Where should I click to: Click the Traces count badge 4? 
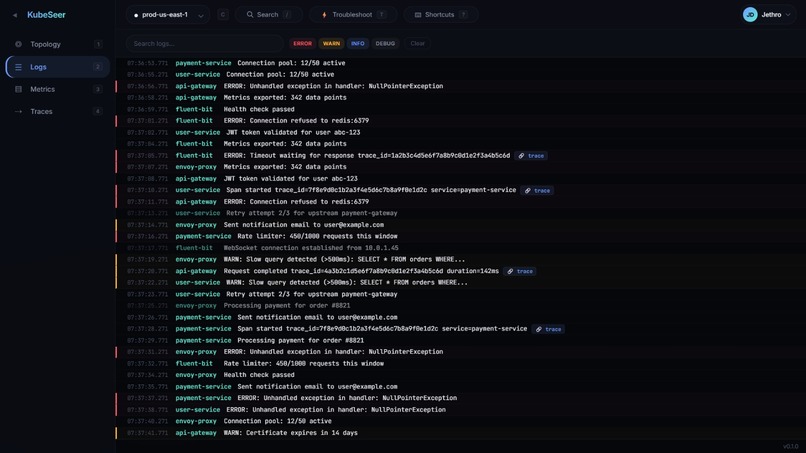[x=98, y=111]
